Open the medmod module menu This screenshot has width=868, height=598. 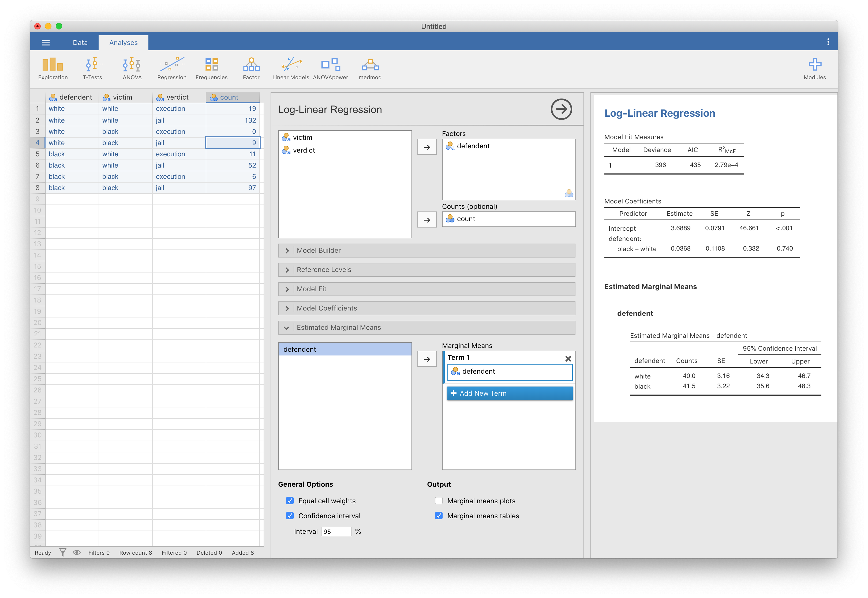(370, 69)
